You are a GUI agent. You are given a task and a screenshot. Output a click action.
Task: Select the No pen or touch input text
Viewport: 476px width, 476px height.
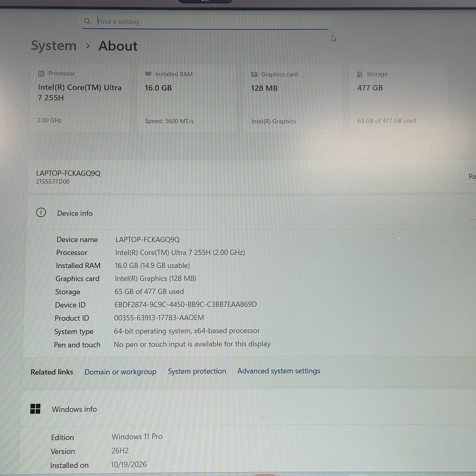[192, 344]
